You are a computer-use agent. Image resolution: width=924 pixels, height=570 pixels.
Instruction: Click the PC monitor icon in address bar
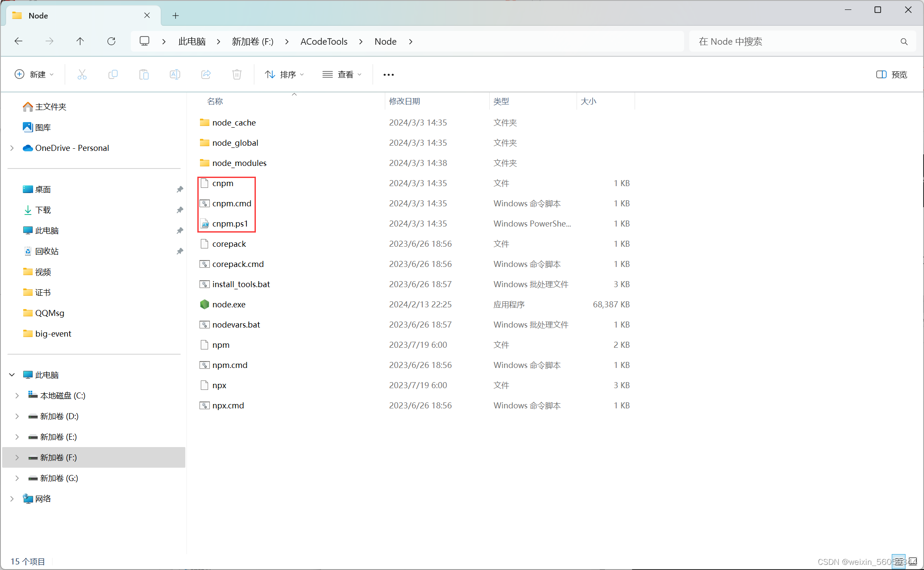click(144, 41)
